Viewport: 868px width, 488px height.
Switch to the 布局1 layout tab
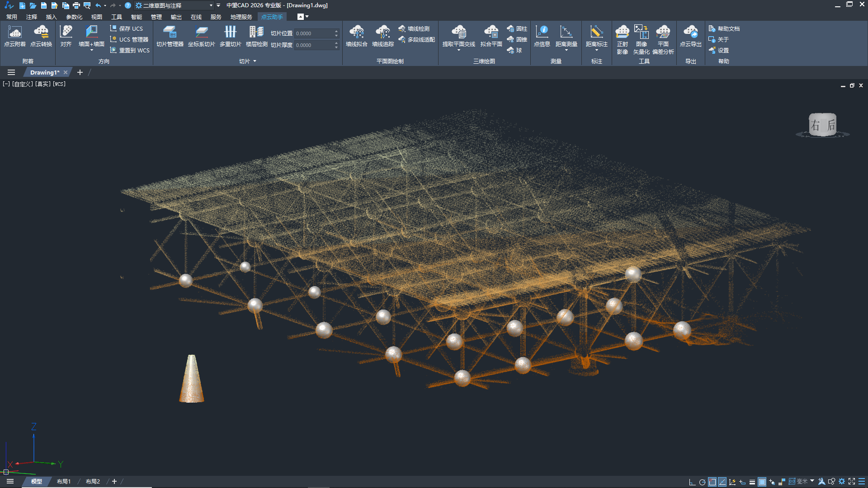tap(64, 482)
